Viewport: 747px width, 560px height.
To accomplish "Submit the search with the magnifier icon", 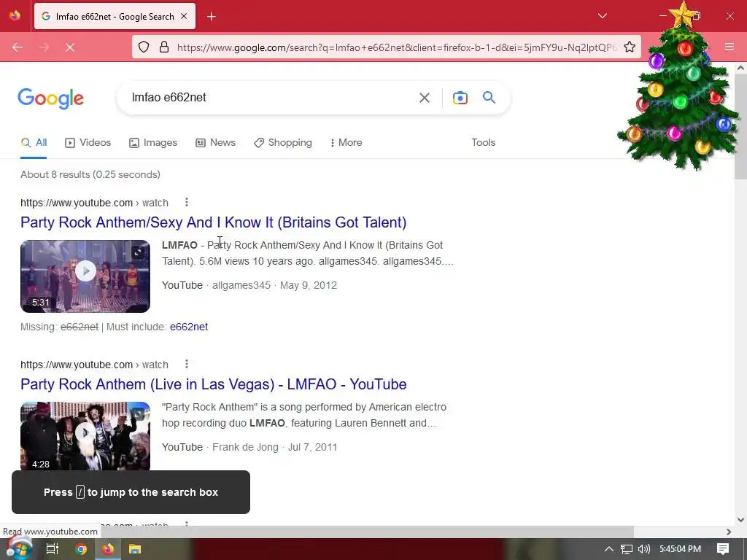I will click(x=489, y=98).
